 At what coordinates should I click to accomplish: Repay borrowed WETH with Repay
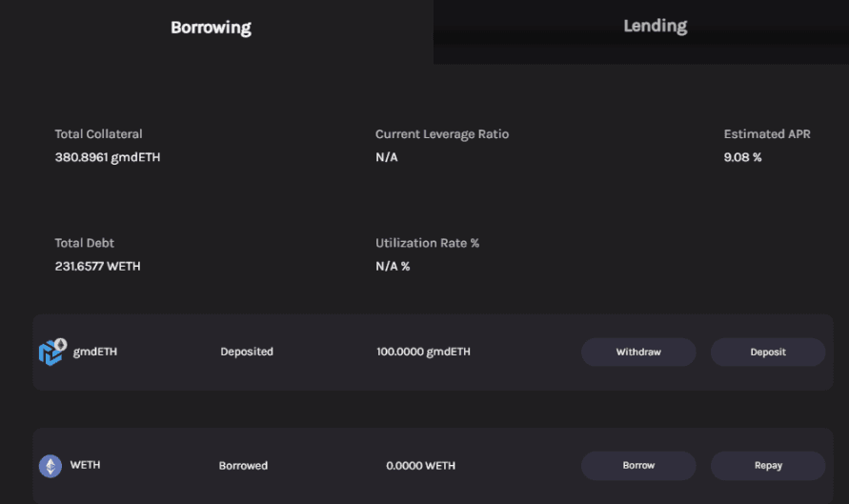tap(768, 466)
